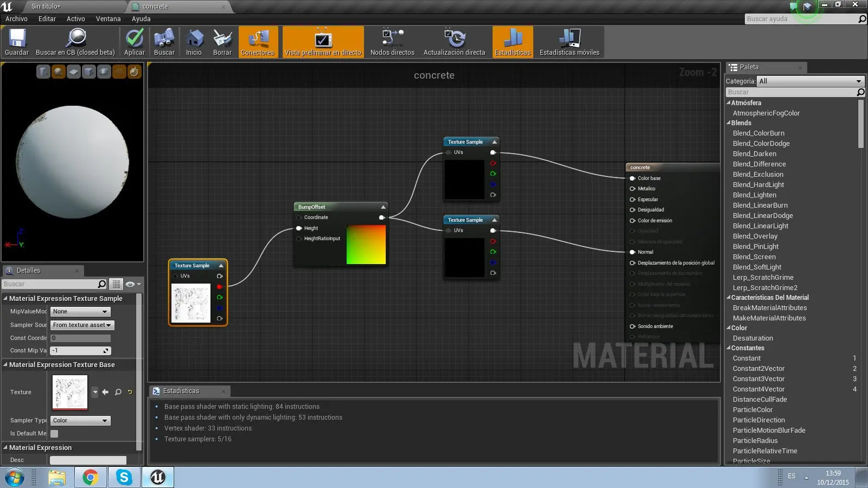This screenshot has height=488, width=868.
Task: Toggle realtime preview stopwatch
Action: [x=135, y=72]
